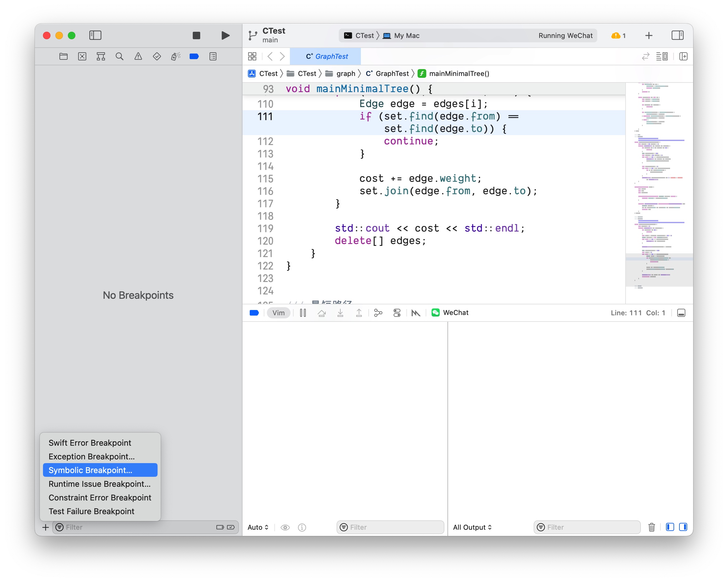Image resolution: width=728 pixels, height=582 pixels.
Task: Disable Vim mode in the editor
Action: (278, 312)
